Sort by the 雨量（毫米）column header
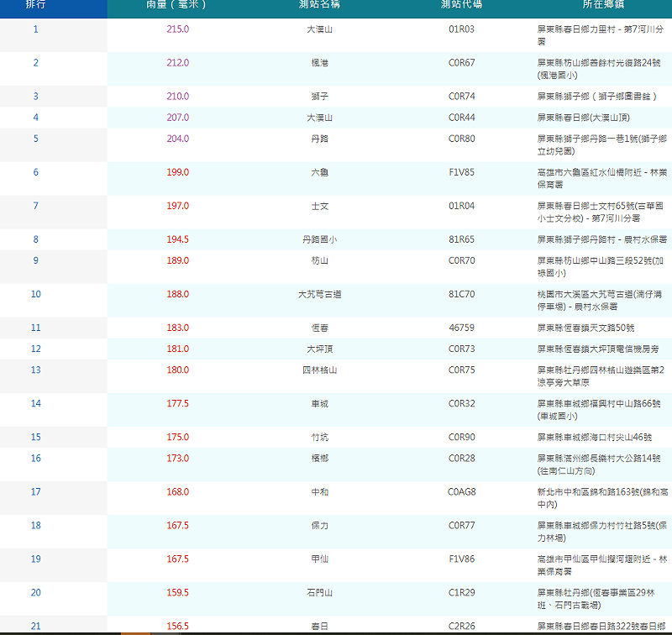Image resolution: width=672 pixels, height=635 pixels. point(177,5)
